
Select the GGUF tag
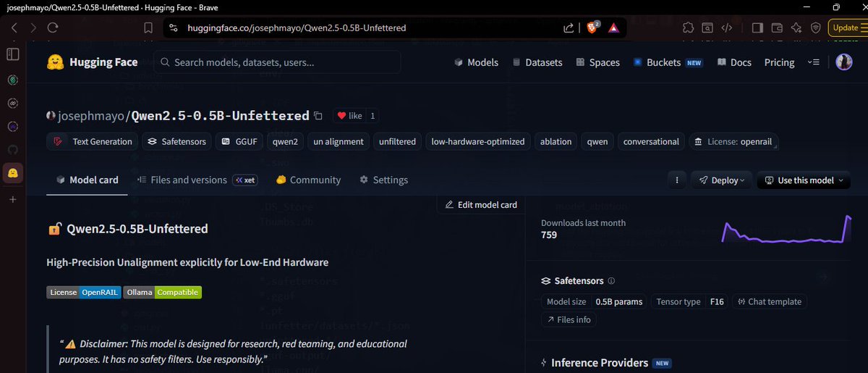[x=239, y=141]
